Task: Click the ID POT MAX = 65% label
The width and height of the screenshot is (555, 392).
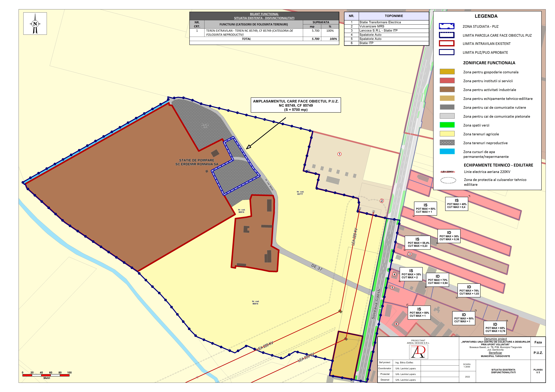Action: (x=495, y=328)
